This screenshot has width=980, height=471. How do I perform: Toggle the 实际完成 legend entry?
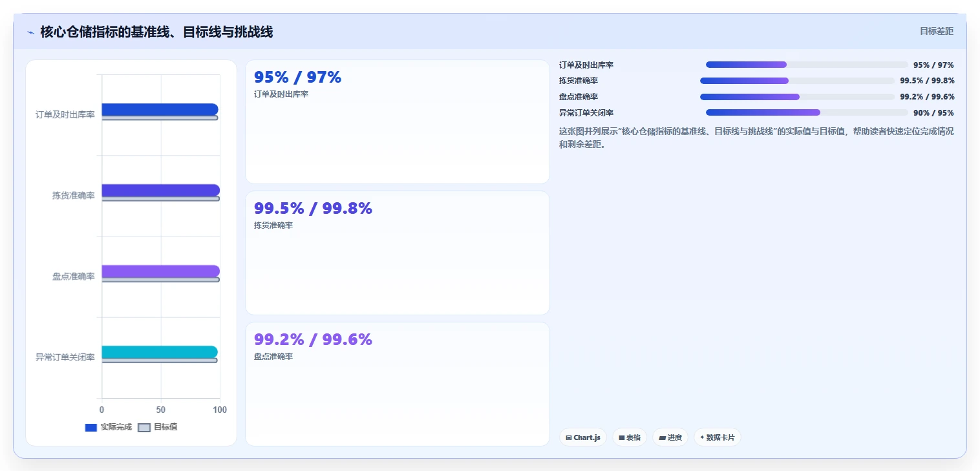point(108,427)
